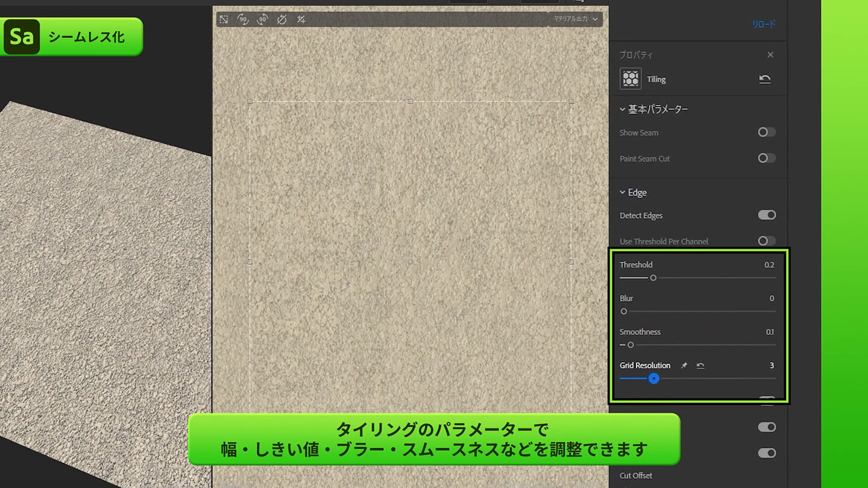Click the Threshold value 0.2
Viewport: 868px width, 488px height.
click(x=769, y=264)
